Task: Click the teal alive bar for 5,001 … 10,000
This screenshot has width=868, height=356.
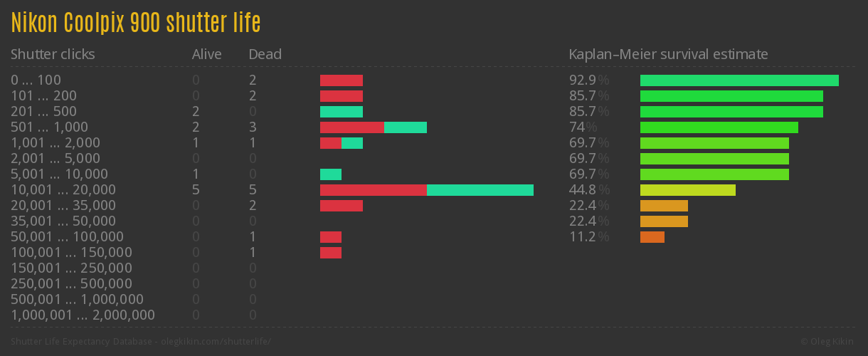Action: [331, 174]
